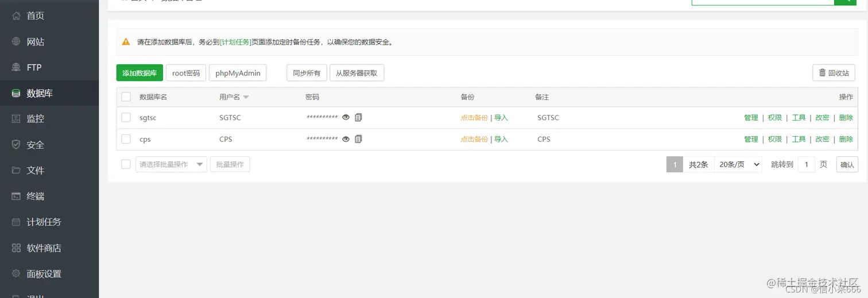Viewport: 868px width, 298px height.
Task: Check the cps row checkbox
Action: tap(126, 139)
